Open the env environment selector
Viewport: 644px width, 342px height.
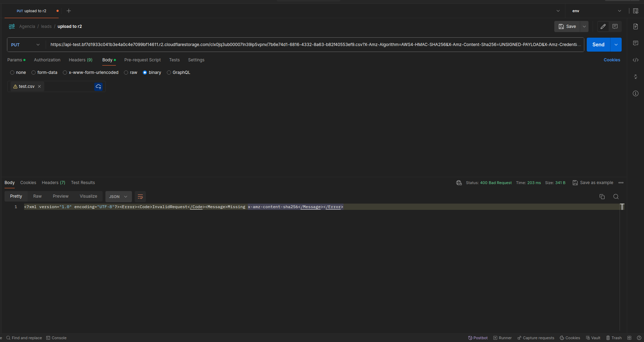coord(594,11)
